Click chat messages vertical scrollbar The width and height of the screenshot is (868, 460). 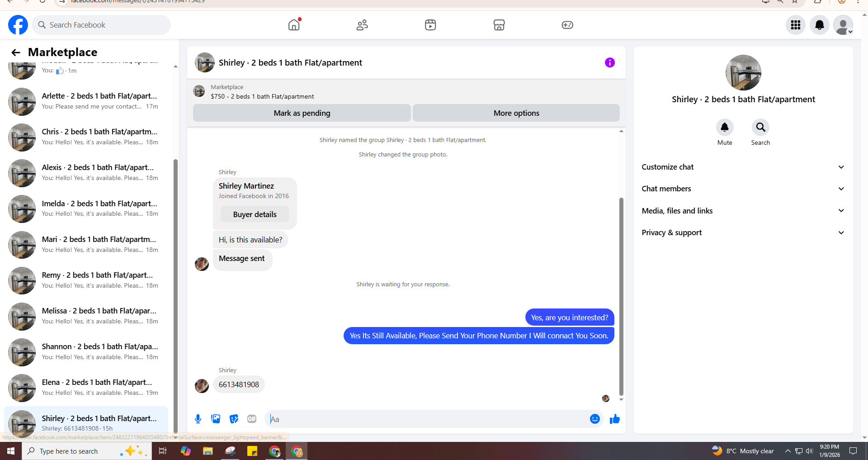[x=621, y=296]
